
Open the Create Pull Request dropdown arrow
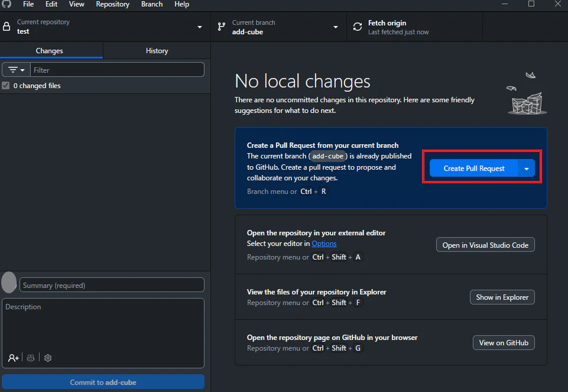(x=527, y=169)
